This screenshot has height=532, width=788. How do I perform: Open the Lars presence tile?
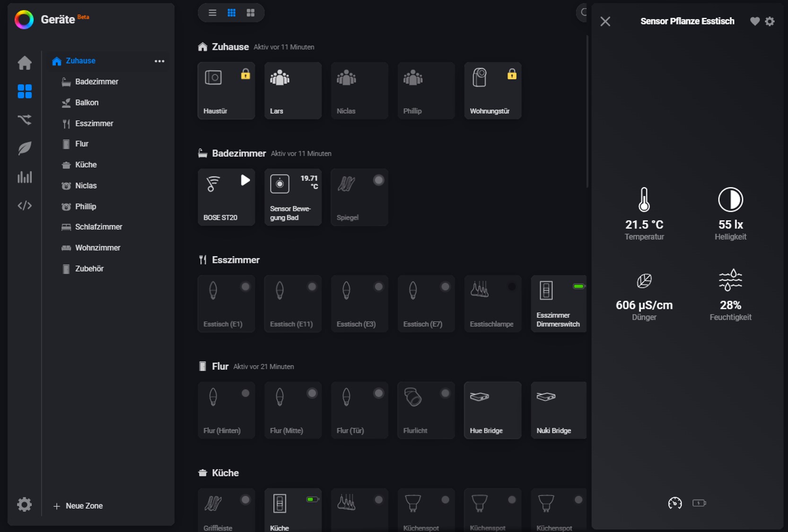293,91
